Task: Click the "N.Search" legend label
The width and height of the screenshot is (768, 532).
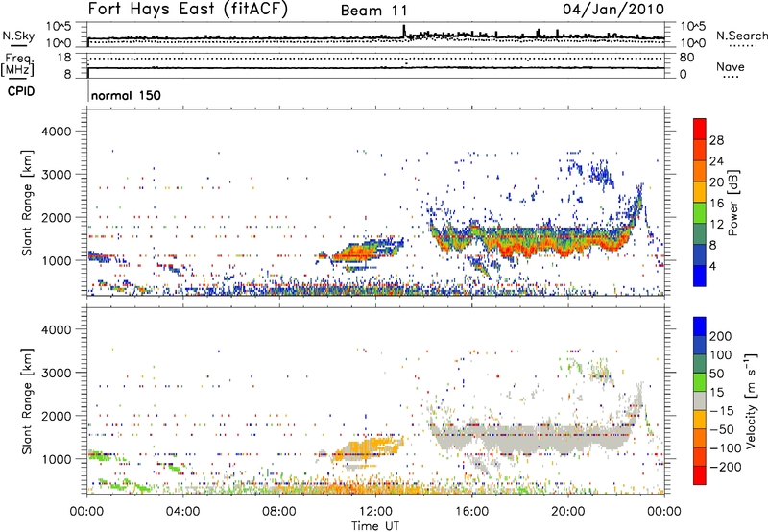Action: pos(742,36)
